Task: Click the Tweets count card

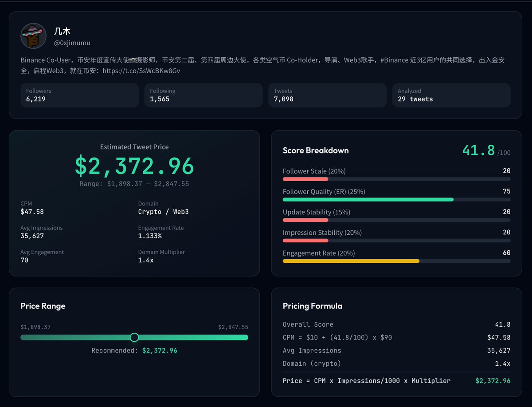Action: pyautogui.click(x=327, y=95)
